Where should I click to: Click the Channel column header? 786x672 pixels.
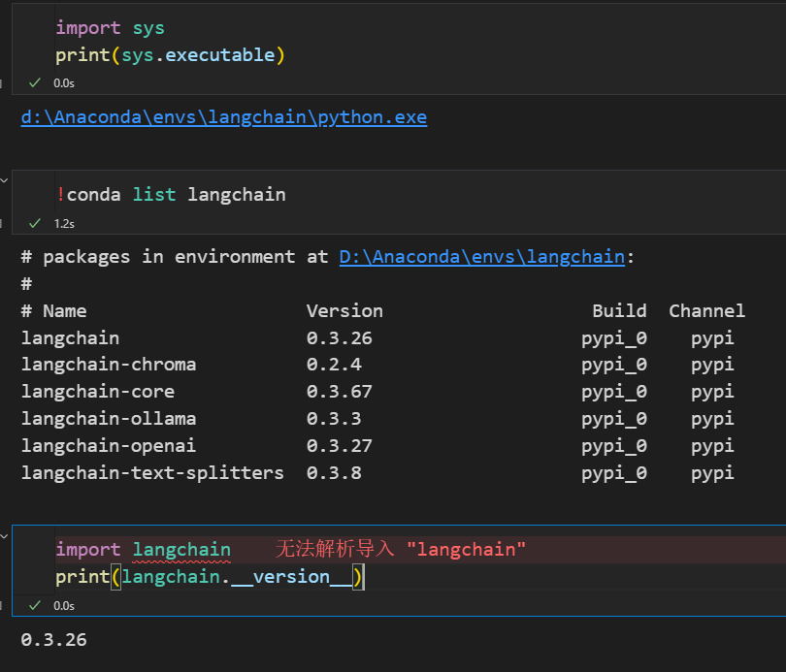(706, 311)
